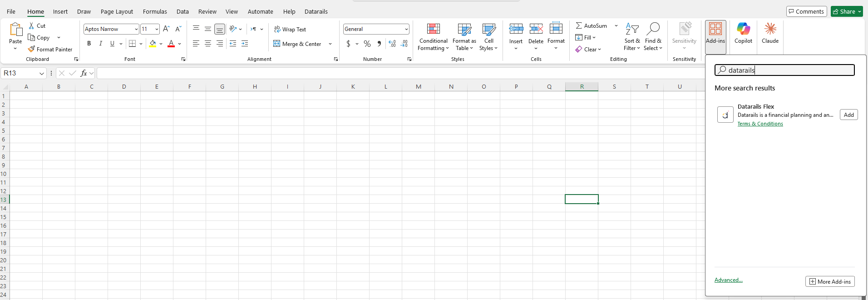Open Sort & Filter

point(632,37)
